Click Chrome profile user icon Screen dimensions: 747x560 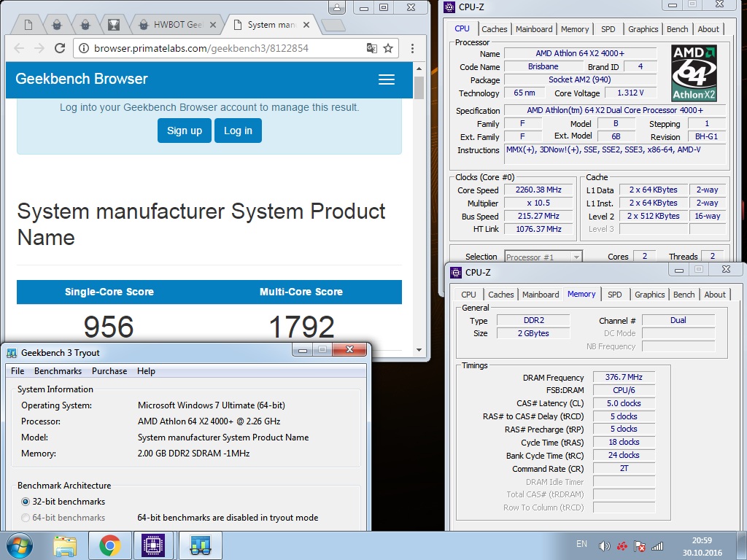click(337, 7)
